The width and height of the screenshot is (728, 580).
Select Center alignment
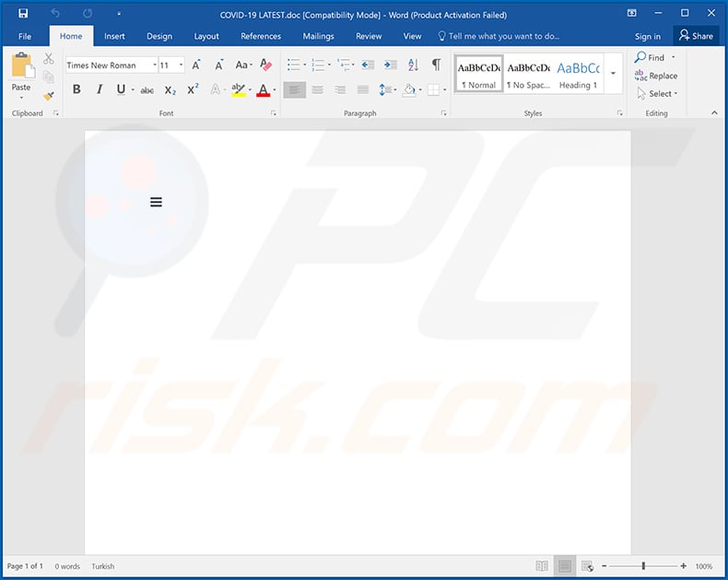click(x=318, y=89)
